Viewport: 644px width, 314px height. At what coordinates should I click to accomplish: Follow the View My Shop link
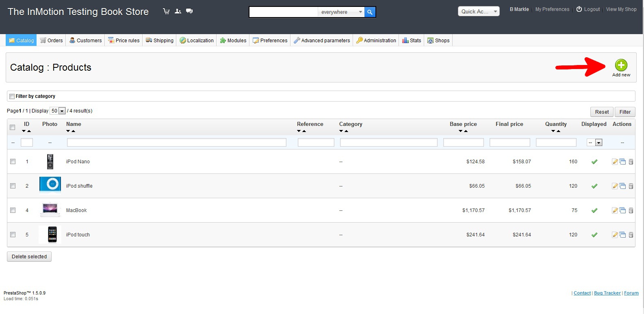(x=621, y=9)
